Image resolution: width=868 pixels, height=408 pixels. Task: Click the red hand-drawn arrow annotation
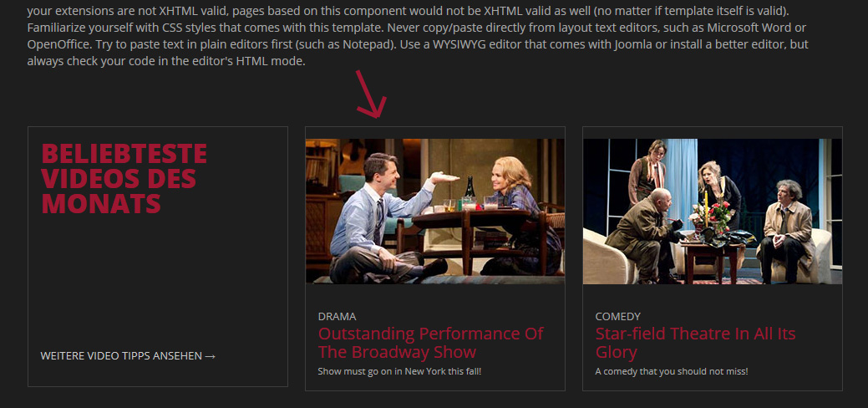point(371,94)
